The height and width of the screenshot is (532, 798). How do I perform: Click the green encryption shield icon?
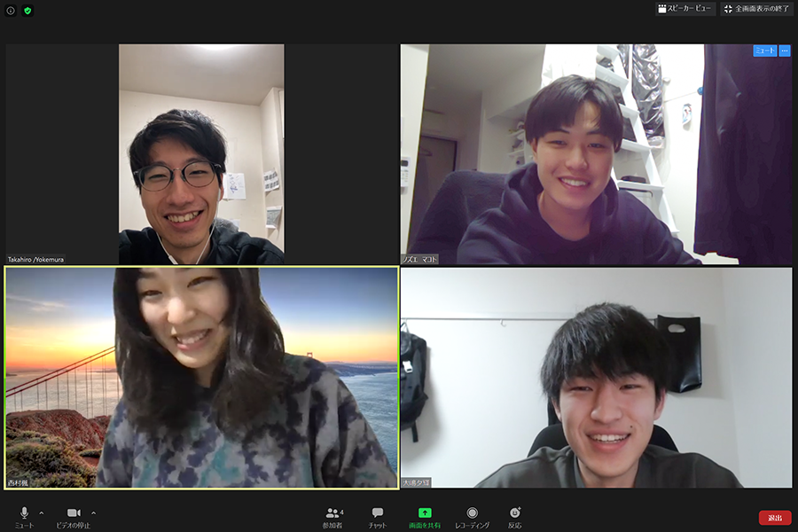[27, 11]
